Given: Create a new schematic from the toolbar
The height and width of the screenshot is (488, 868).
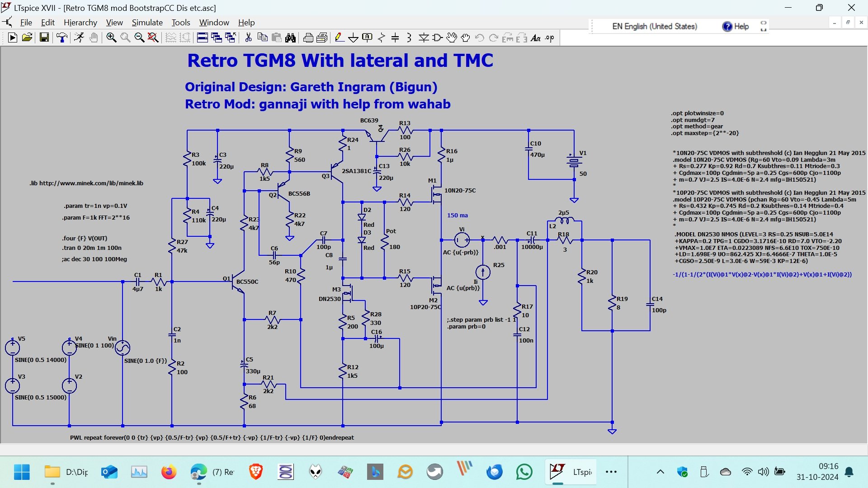Looking at the screenshot, I should click(13, 38).
